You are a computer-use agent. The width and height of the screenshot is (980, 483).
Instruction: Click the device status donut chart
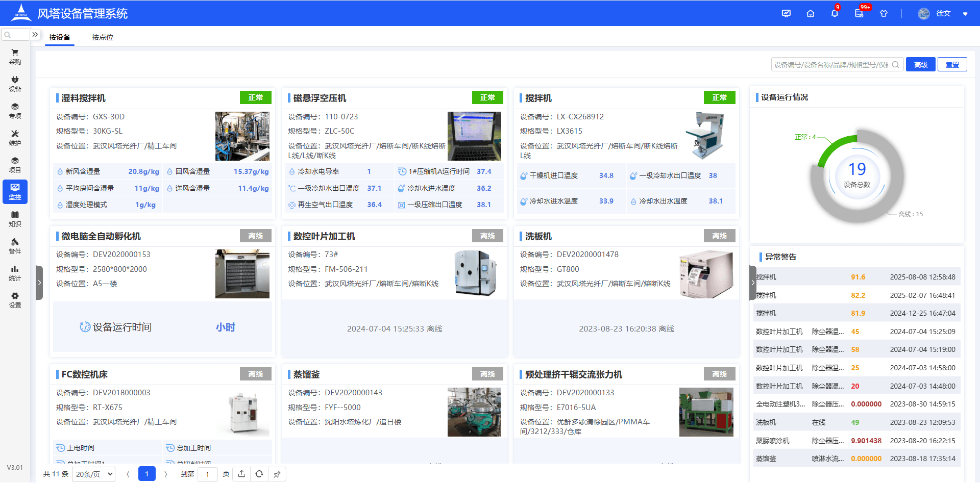[x=858, y=176]
